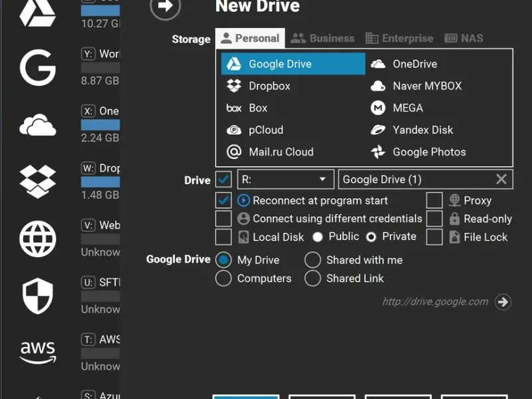The width and height of the screenshot is (532, 399).
Task: Click the go arrow next to drive.google.com
Action: coord(503,302)
